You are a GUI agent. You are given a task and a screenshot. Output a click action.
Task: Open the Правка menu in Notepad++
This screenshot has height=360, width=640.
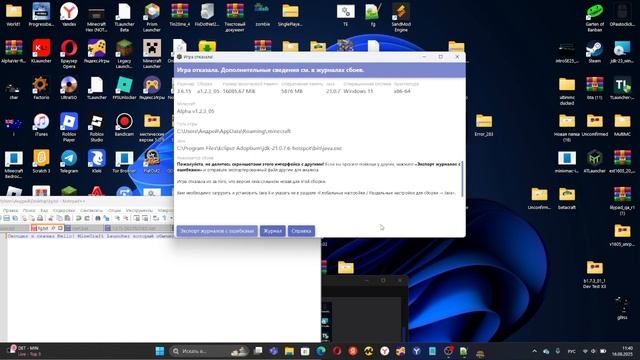pyautogui.click(x=10, y=211)
